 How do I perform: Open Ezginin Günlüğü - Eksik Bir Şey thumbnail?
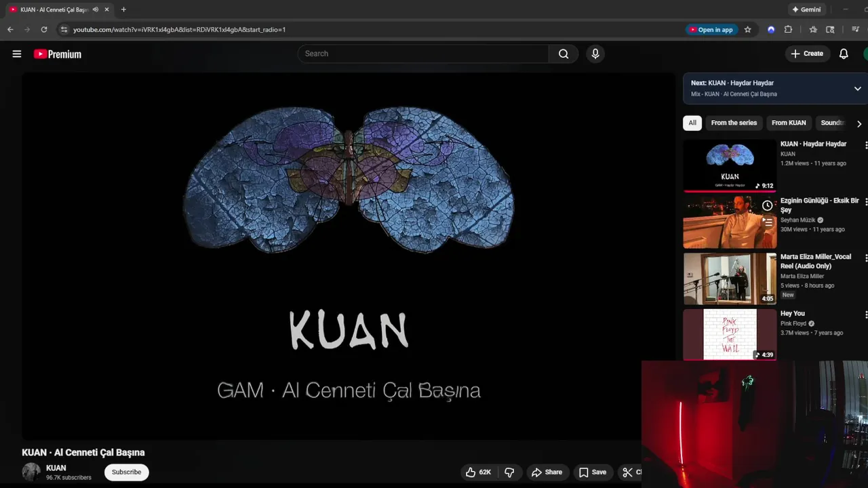point(730,222)
